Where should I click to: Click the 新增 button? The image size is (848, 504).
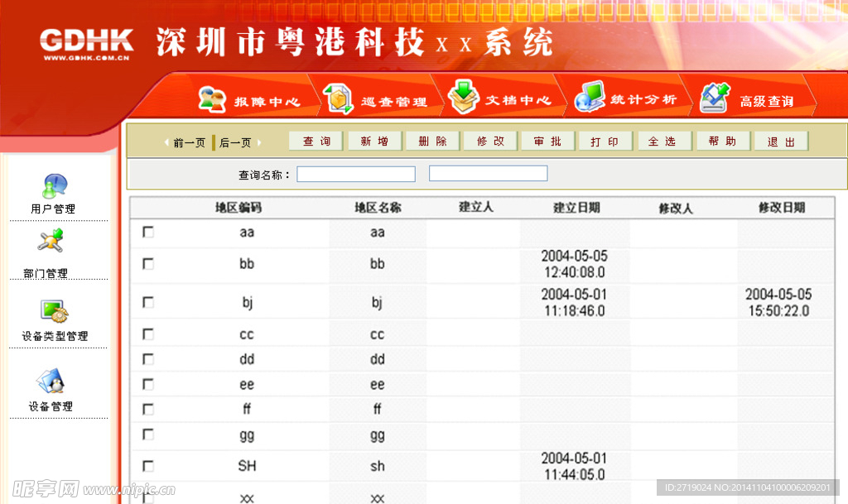point(374,142)
